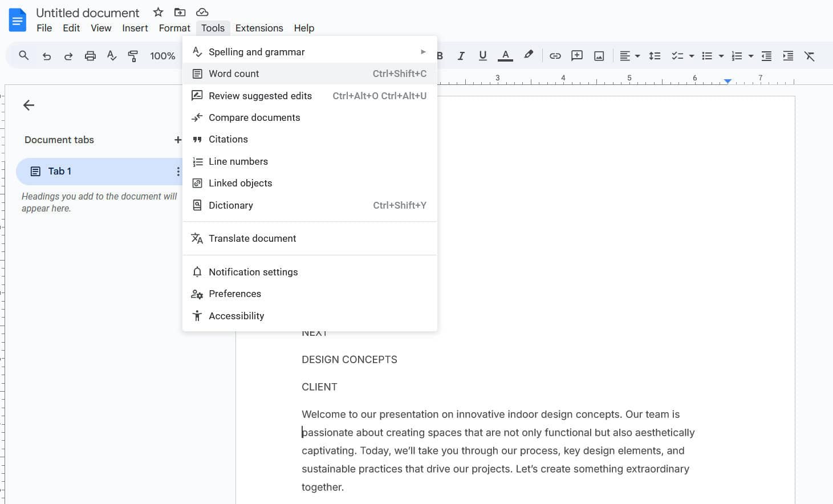Image resolution: width=833 pixels, height=504 pixels.
Task: Open the print dialog
Action: (90, 55)
